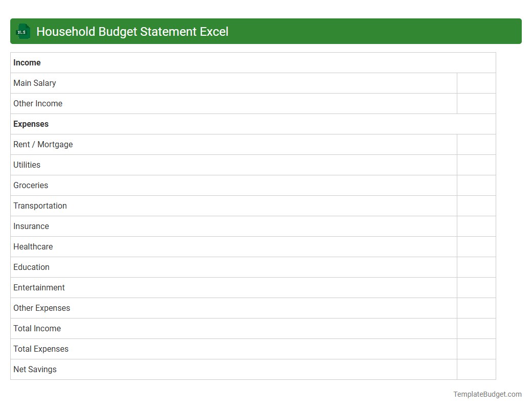The width and height of the screenshot is (532, 409).
Task: Open the TemplateBudget.com link
Action: 487,394
